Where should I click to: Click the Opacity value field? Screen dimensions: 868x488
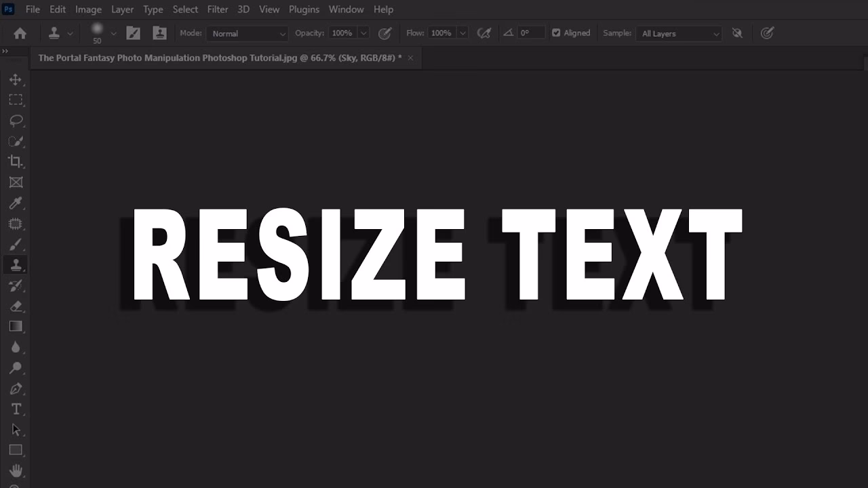344,33
